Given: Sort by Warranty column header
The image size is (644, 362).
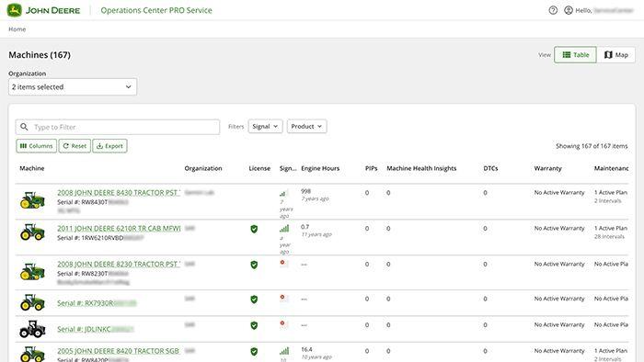Looking at the screenshot, I should (547, 168).
